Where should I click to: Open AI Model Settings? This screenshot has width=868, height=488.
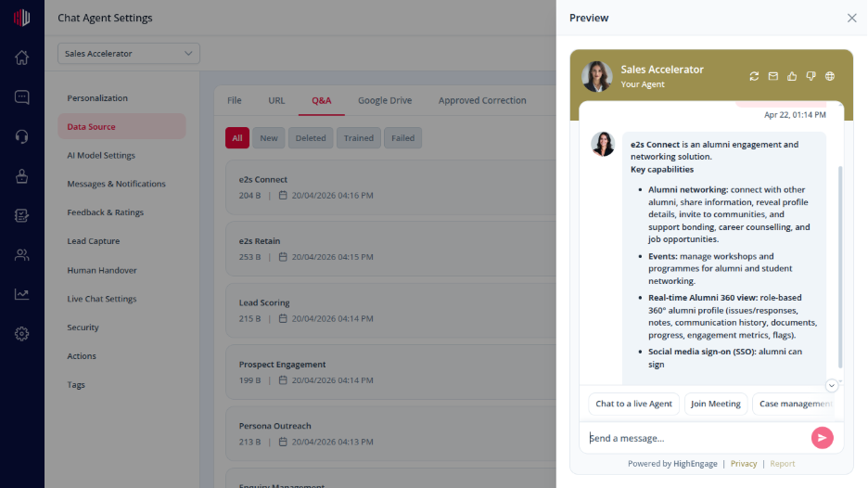(121, 155)
